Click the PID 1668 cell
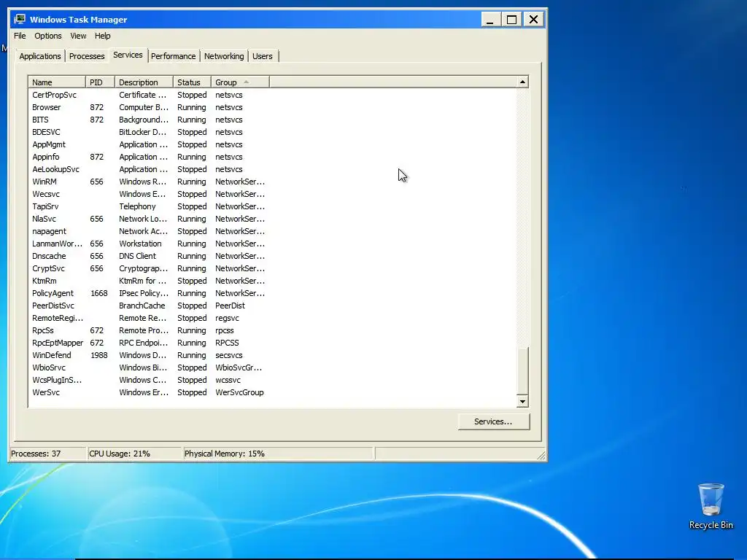Image resolution: width=747 pixels, height=560 pixels. (x=99, y=293)
